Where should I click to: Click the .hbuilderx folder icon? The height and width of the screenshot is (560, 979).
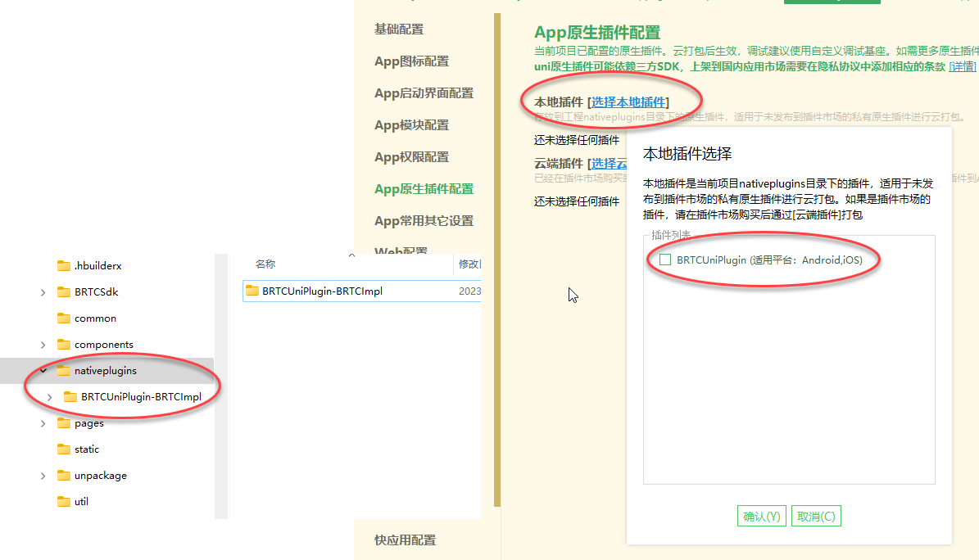click(64, 265)
